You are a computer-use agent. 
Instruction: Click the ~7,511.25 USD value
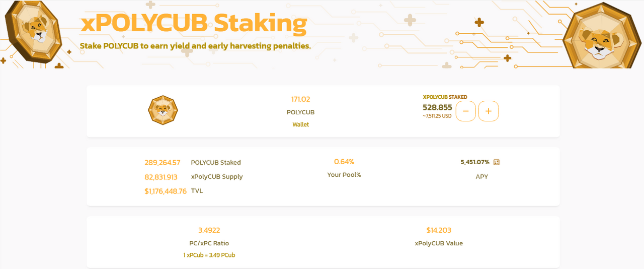[x=437, y=116]
